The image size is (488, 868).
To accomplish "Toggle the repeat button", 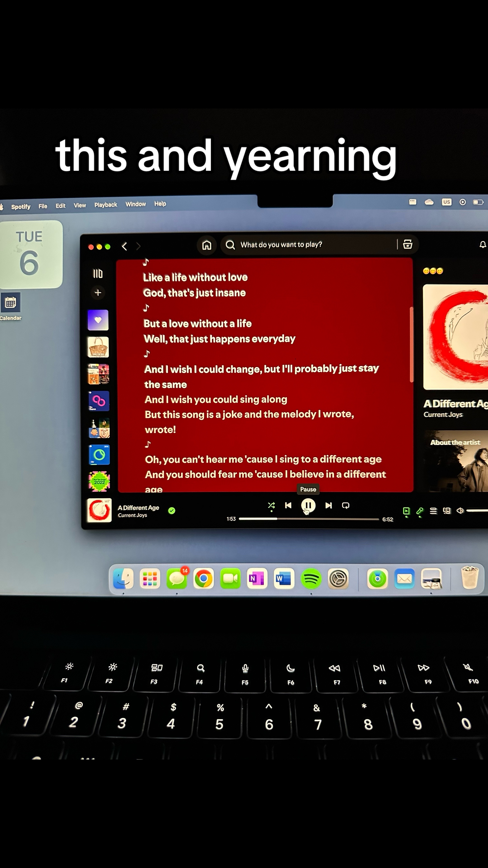I will tap(345, 505).
